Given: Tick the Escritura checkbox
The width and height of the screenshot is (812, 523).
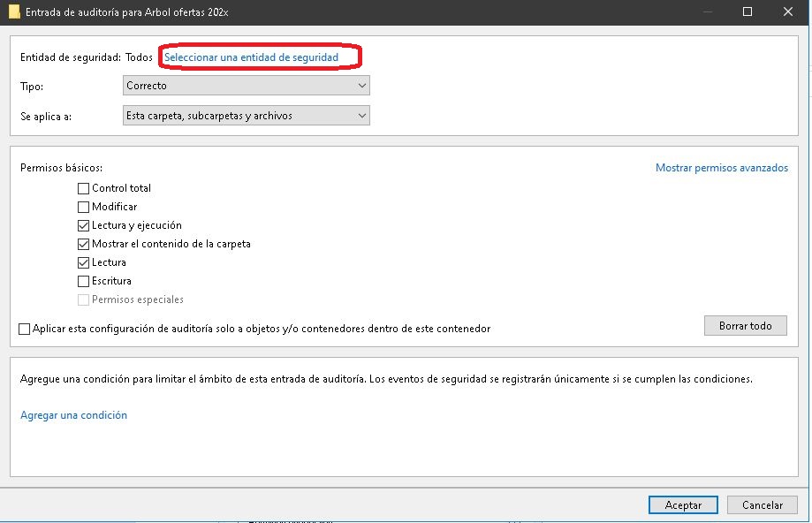Looking at the screenshot, I should click(x=84, y=281).
